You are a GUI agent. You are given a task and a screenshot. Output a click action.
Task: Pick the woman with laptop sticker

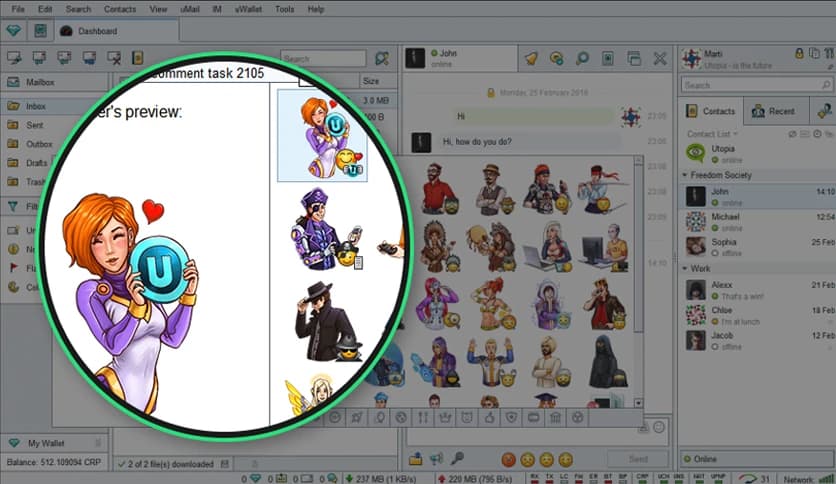(x=549, y=246)
